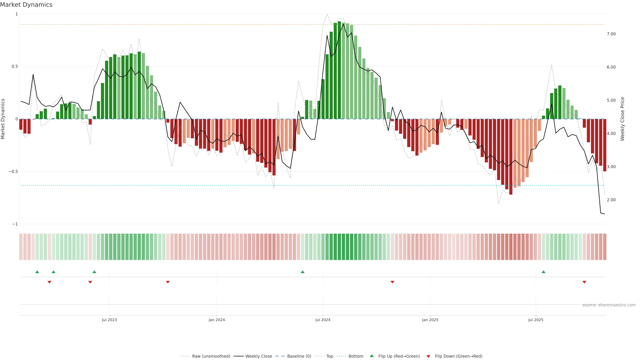Viewport: 644px width, 362px height.
Task: Hide the Top threshold line via legend
Action: 330,356
